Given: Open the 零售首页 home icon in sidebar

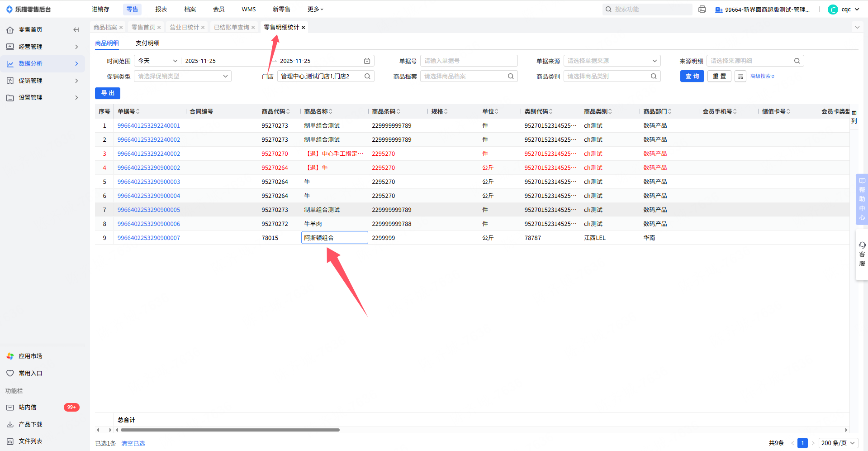Looking at the screenshot, I should (x=10, y=30).
